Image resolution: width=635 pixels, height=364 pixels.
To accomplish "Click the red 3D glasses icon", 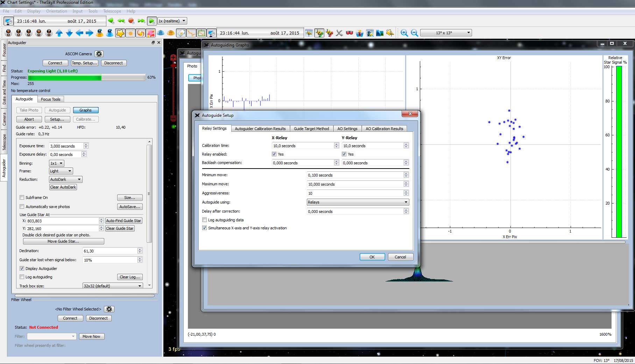I will click(x=349, y=33).
